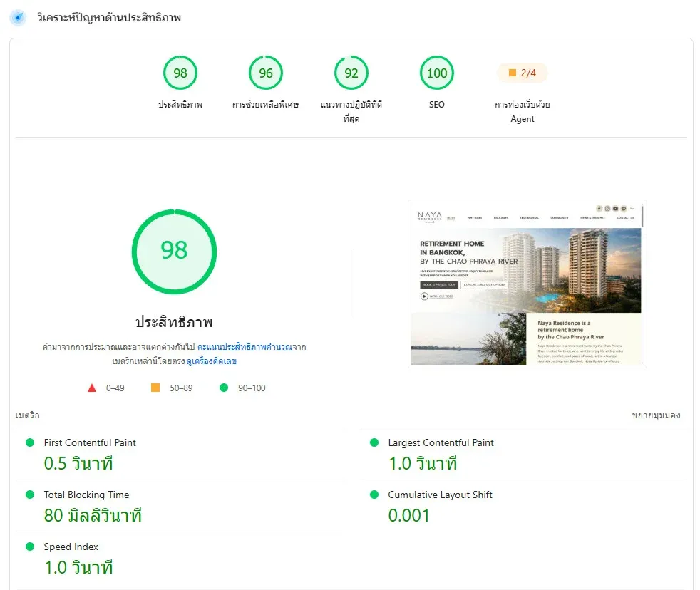Image resolution: width=700 pixels, height=590 pixels.
Task: Click the 'เมตริก' section heading
Action: (28, 415)
